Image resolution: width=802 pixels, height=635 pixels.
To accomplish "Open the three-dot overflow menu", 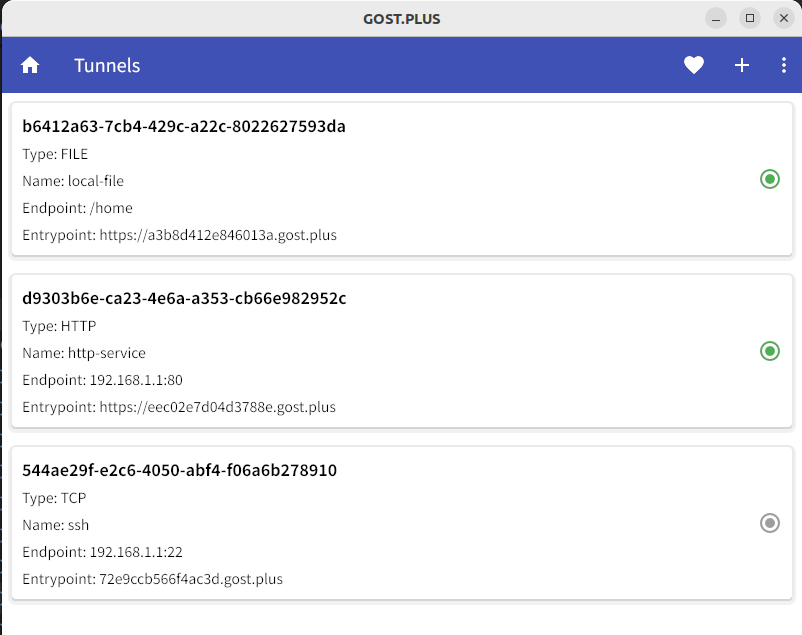I will 784,65.
